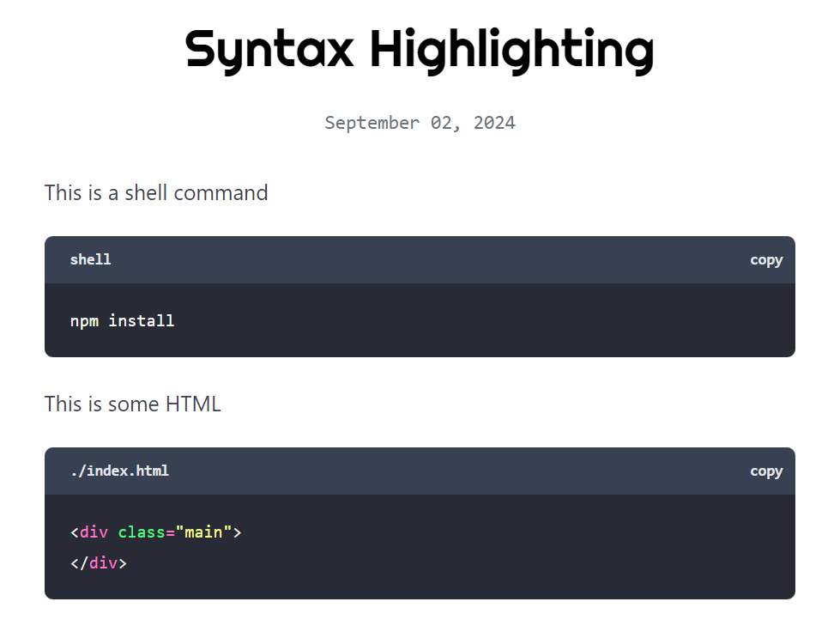
Task: Click the September 02, 2024 date
Action: (x=420, y=123)
